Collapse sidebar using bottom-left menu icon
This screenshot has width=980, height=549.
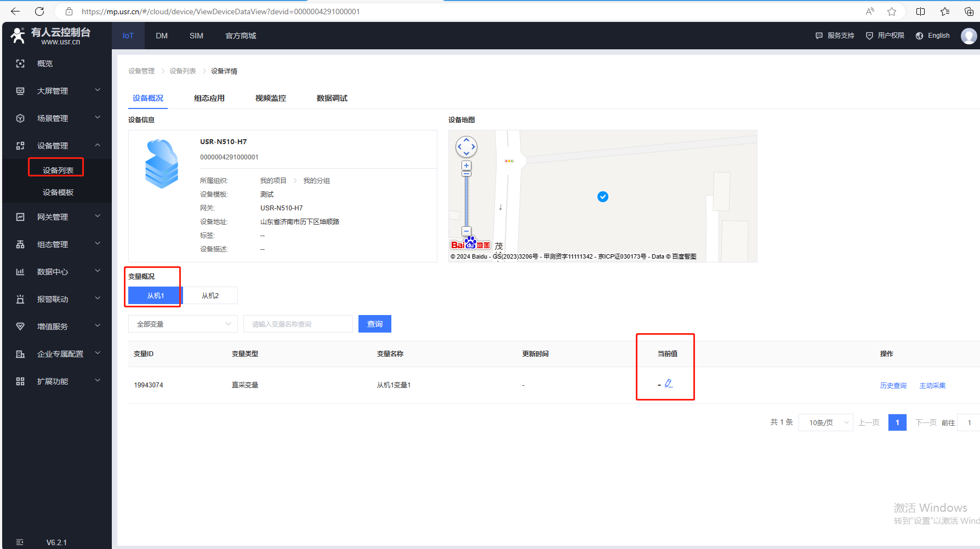(x=20, y=542)
